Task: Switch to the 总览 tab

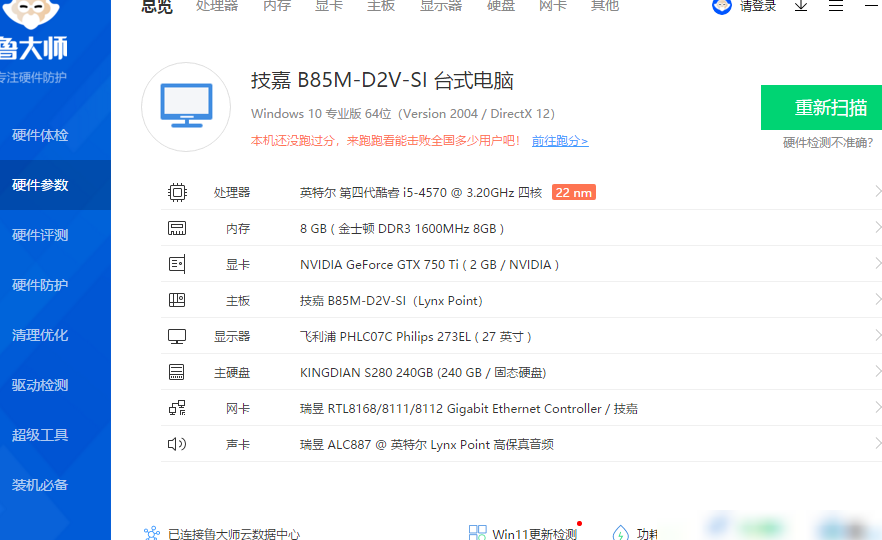Action: pos(157,6)
